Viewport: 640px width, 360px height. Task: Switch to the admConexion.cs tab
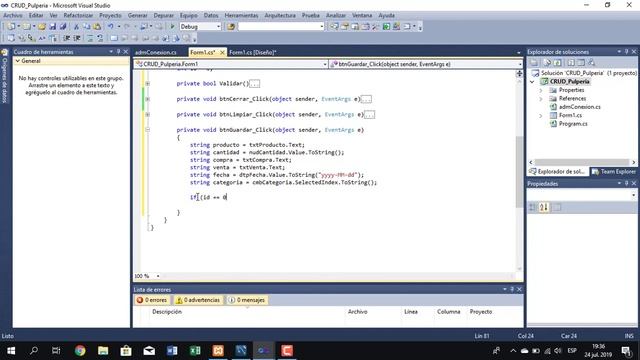click(156, 52)
